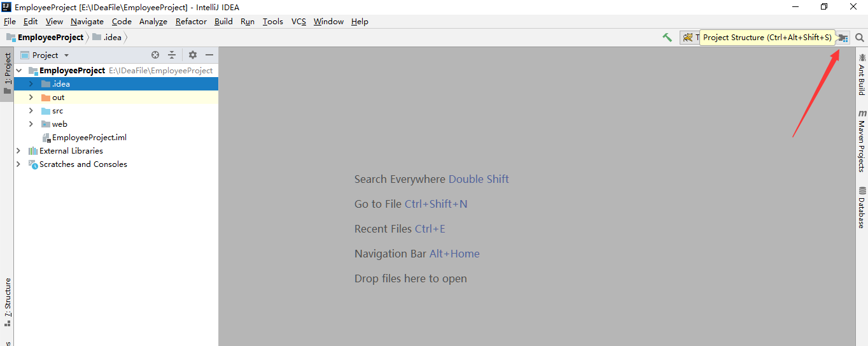Open the Ant Build side tab
868x346 pixels.
coord(862,75)
